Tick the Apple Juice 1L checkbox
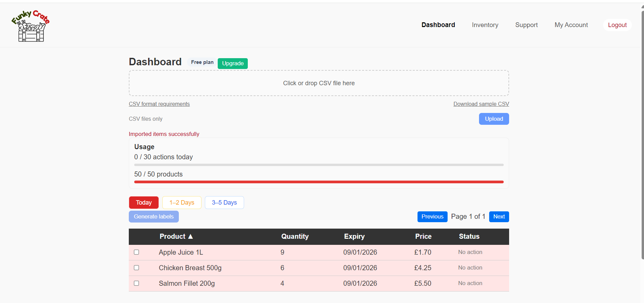The height and width of the screenshot is (303, 644). click(x=137, y=252)
